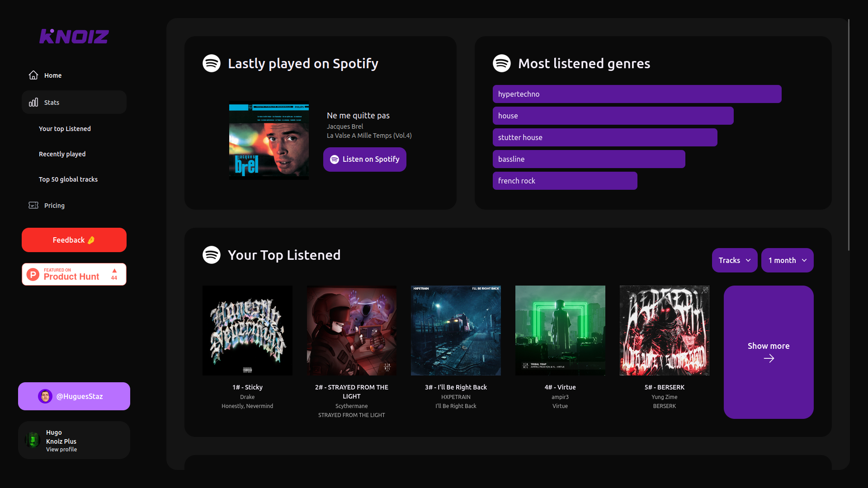Go to Recently played section
The image size is (868, 488).
62,154
